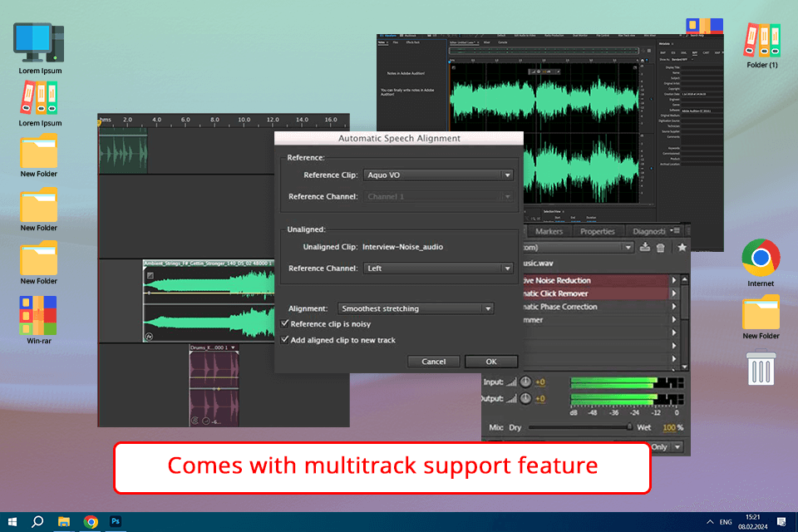Click the Input level meter icon

(x=511, y=382)
